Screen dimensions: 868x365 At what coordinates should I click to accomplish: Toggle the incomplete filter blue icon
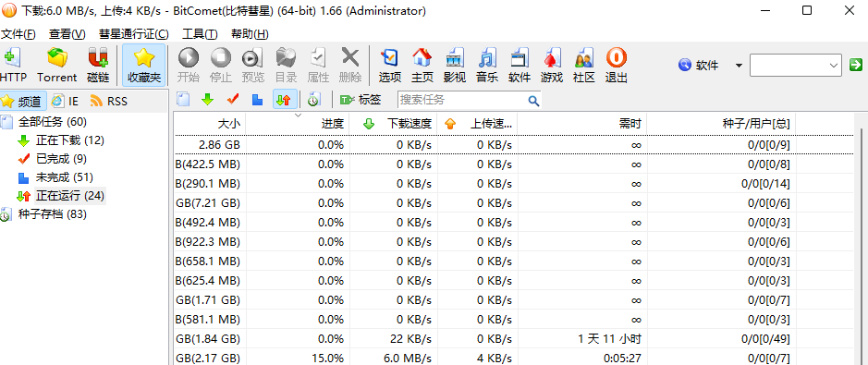[x=257, y=100]
